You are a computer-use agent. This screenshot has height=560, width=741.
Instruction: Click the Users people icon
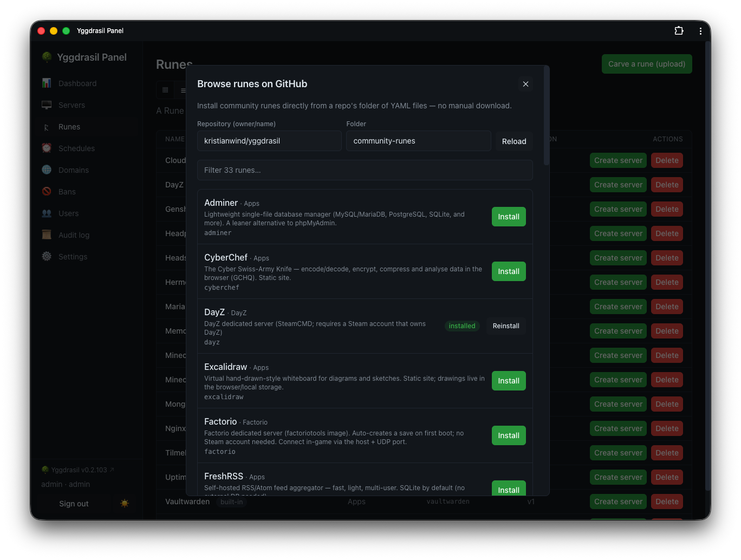[x=47, y=213]
